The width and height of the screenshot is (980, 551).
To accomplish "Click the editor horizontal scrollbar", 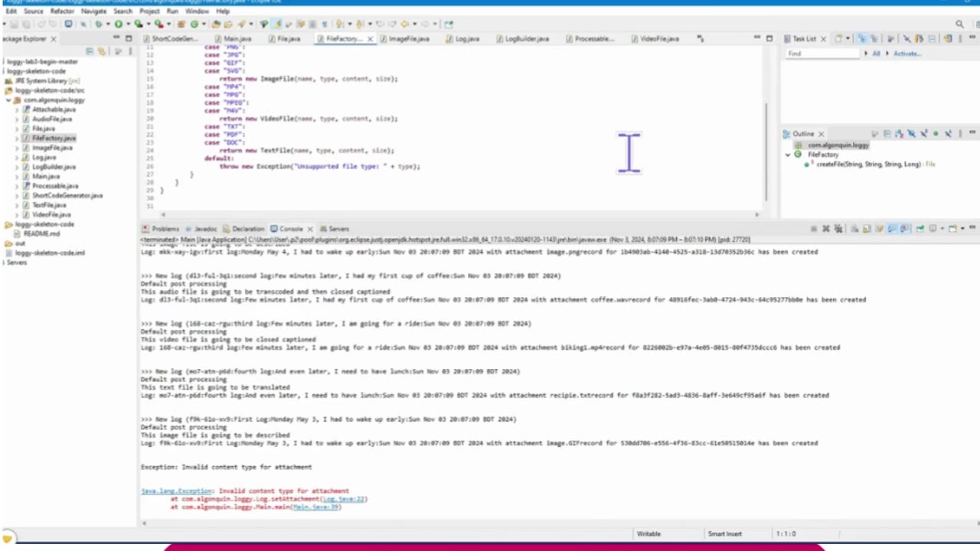I will click(x=459, y=215).
